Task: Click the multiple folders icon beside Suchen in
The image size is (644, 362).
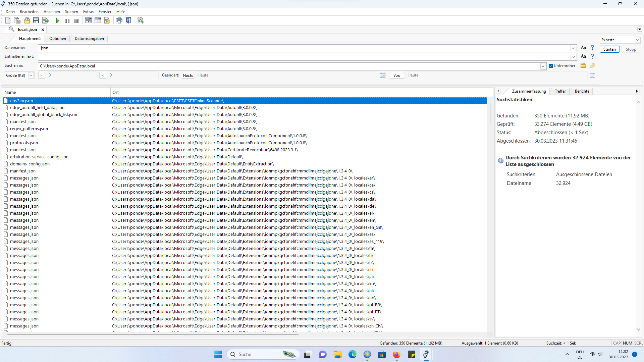Action: click(x=592, y=66)
